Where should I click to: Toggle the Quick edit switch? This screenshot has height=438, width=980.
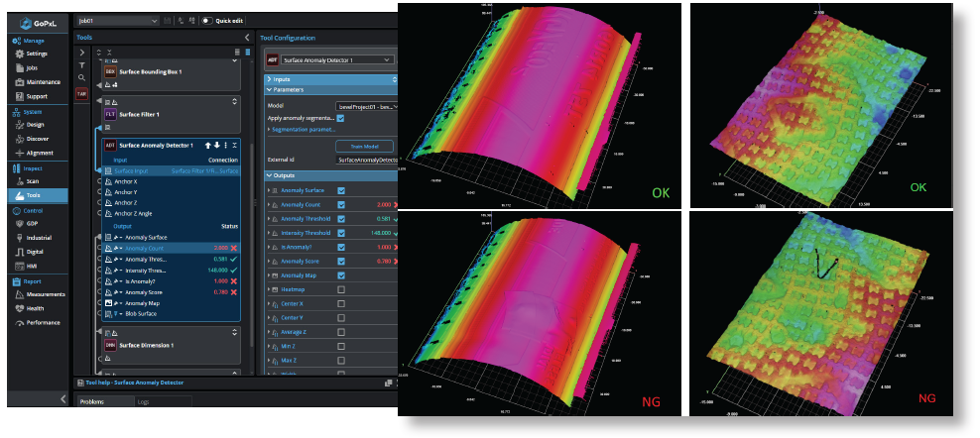(208, 20)
